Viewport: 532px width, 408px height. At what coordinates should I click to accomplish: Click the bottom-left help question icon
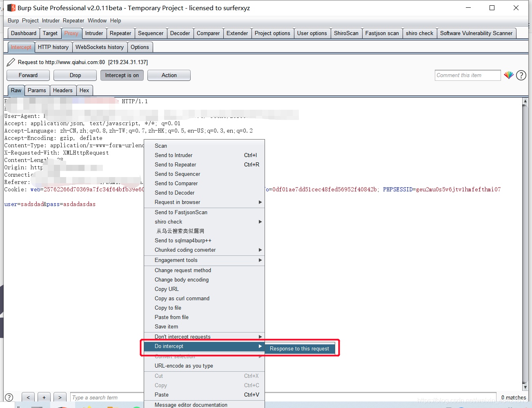click(x=9, y=397)
